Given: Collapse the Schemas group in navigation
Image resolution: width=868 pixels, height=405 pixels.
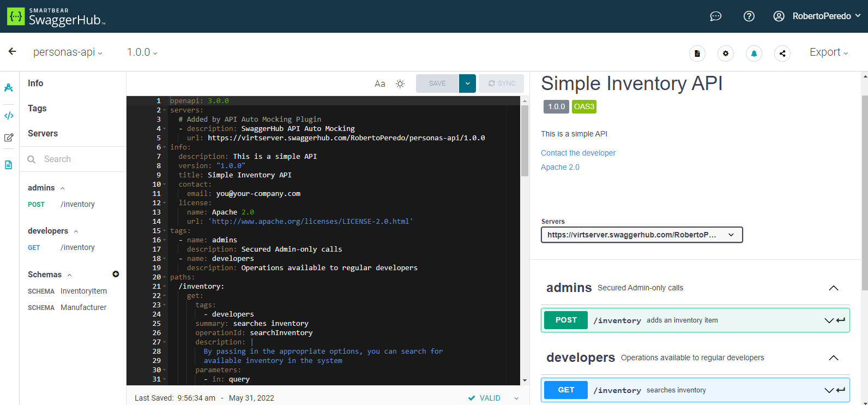Looking at the screenshot, I should pos(69,275).
